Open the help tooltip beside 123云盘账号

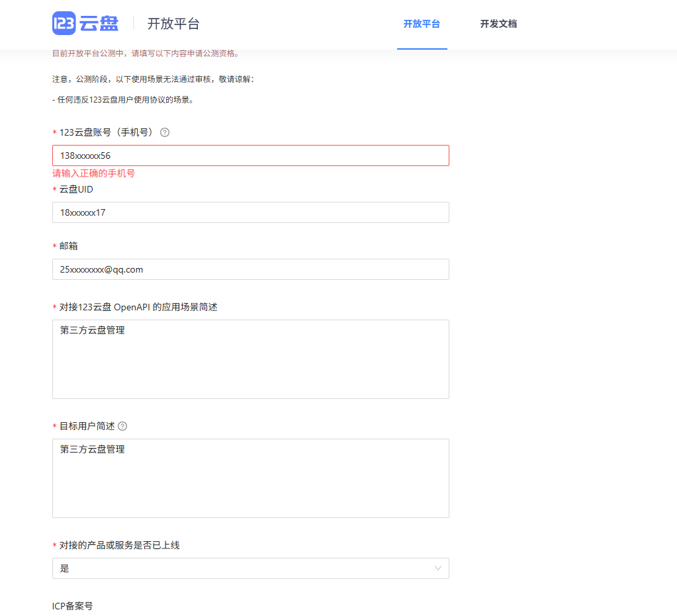[163, 132]
